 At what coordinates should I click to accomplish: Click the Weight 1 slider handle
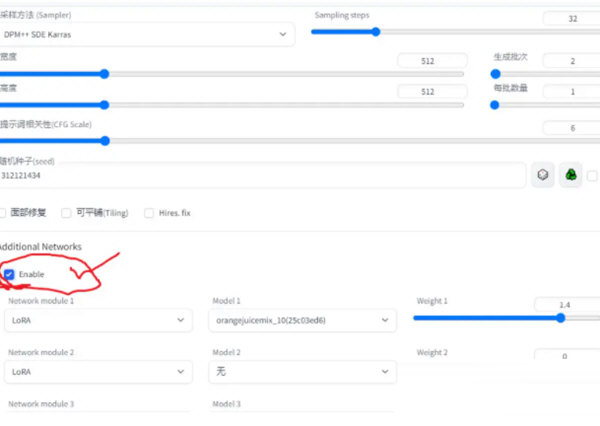click(x=560, y=318)
